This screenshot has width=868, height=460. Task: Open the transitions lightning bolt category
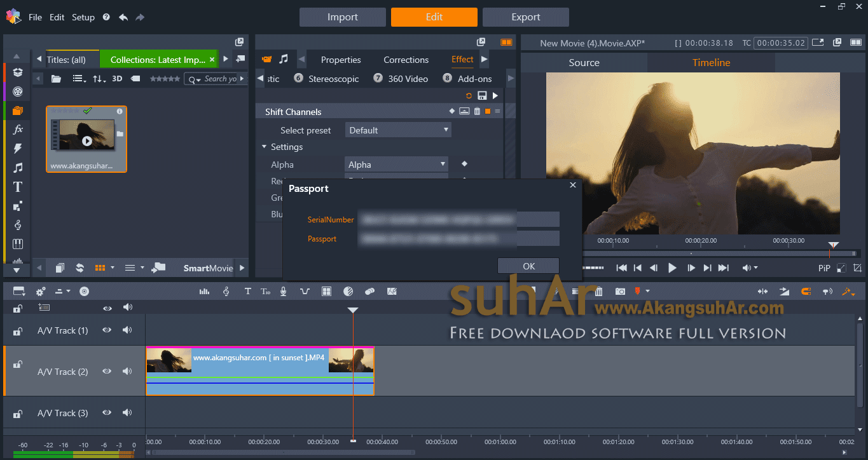[x=18, y=148]
